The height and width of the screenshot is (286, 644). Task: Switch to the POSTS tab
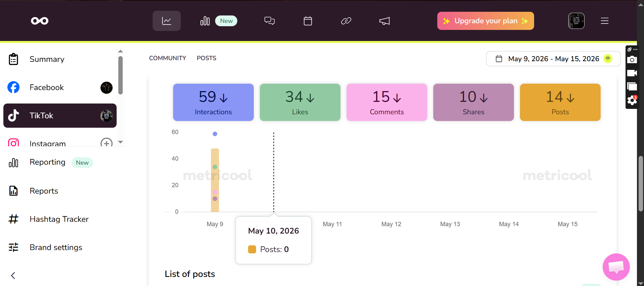pos(207,58)
